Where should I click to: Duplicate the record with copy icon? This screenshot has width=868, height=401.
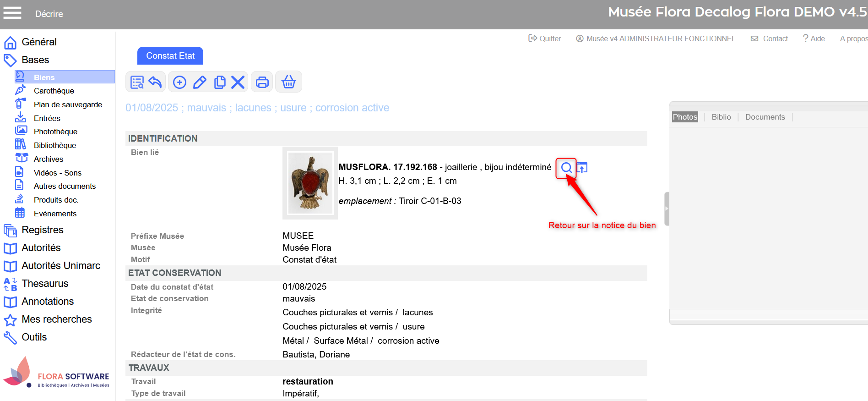[x=220, y=82]
